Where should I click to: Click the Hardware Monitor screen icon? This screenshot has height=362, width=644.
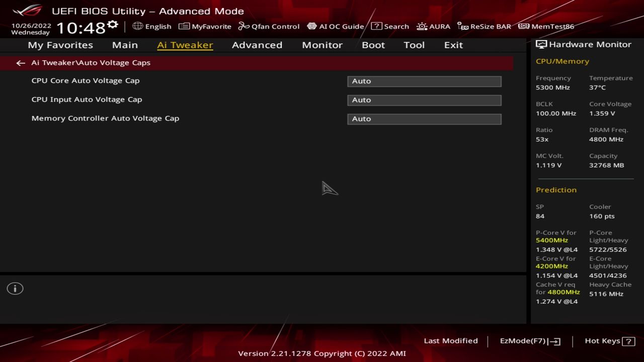point(541,44)
